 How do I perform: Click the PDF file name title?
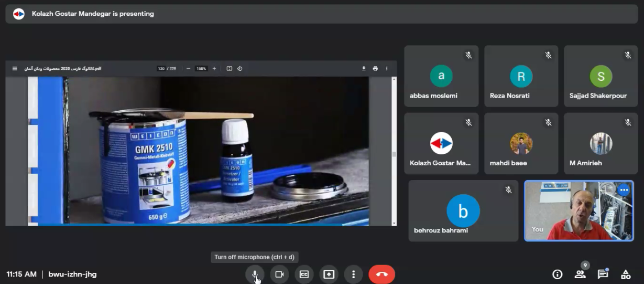pos(63,68)
